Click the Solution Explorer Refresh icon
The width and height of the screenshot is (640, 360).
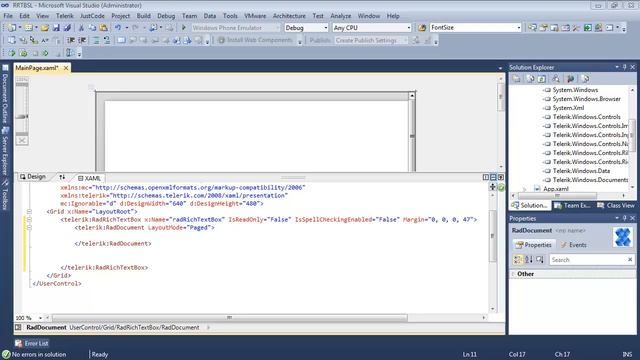[542, 79]
